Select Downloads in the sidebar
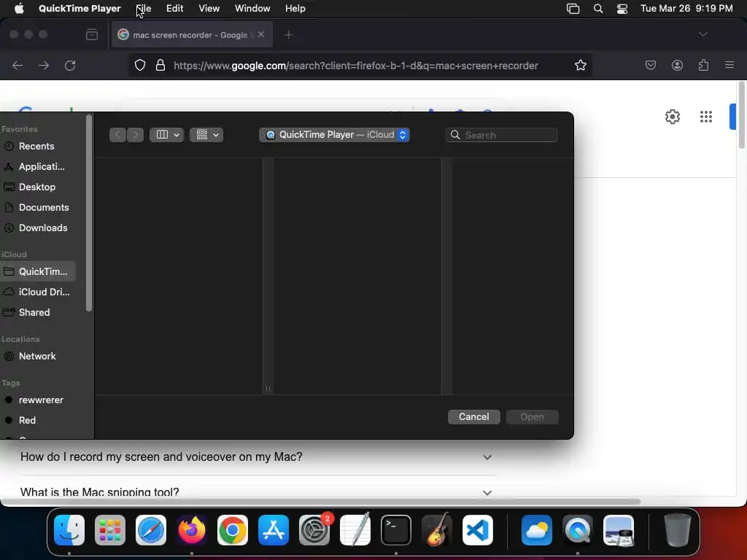 point(36,228)
